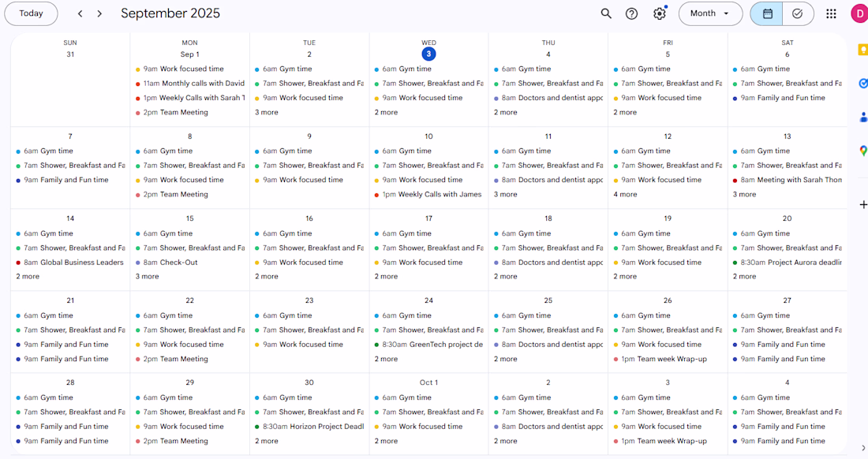Switch to Tasks view toggle
This screenshot has height=459, width=868.
(798, 13)
